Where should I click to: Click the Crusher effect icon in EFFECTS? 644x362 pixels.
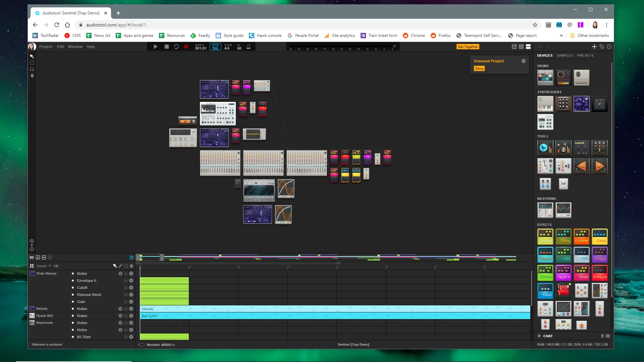pos(581,236)
